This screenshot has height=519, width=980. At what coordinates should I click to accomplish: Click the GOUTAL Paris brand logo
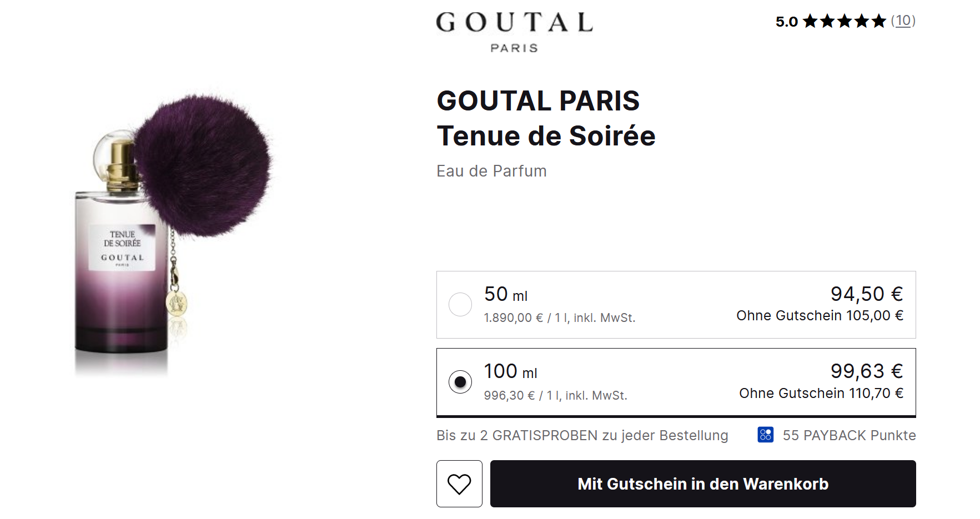click(514, 32)
